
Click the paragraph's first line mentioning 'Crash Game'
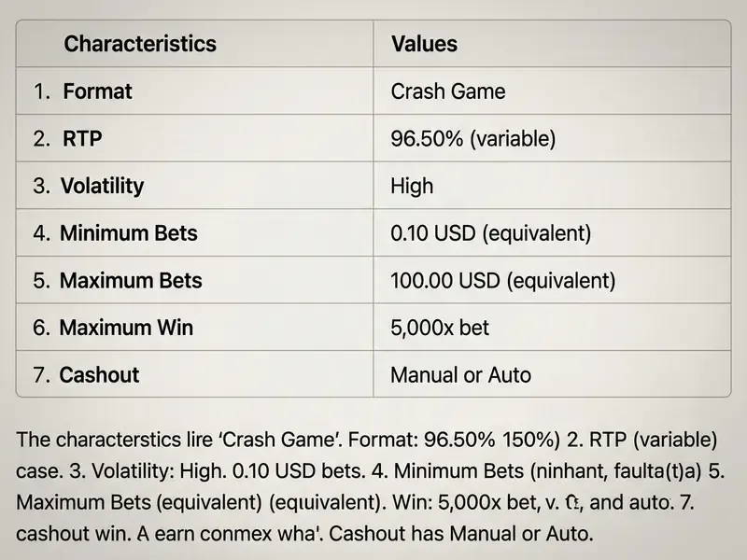click(x=366, y=439)
